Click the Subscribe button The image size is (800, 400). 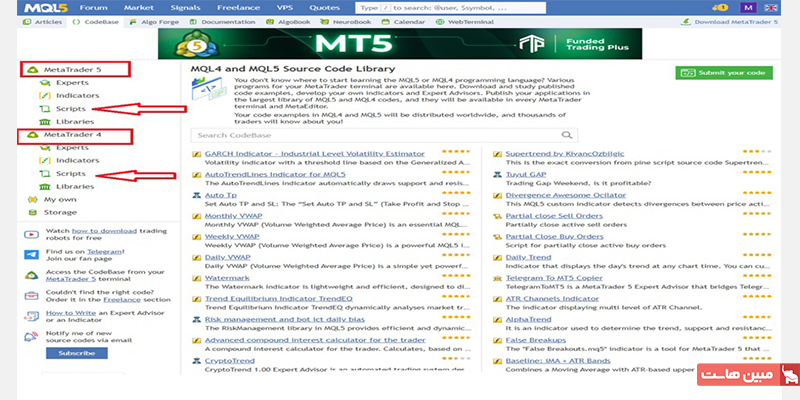76,353
